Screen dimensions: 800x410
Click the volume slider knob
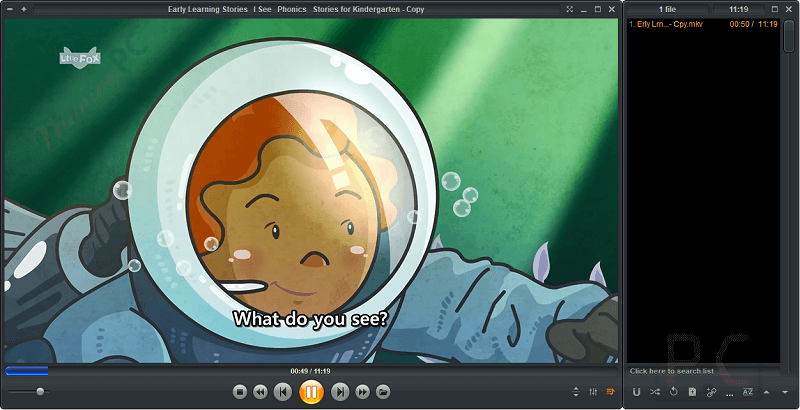(x=40, y=392)
